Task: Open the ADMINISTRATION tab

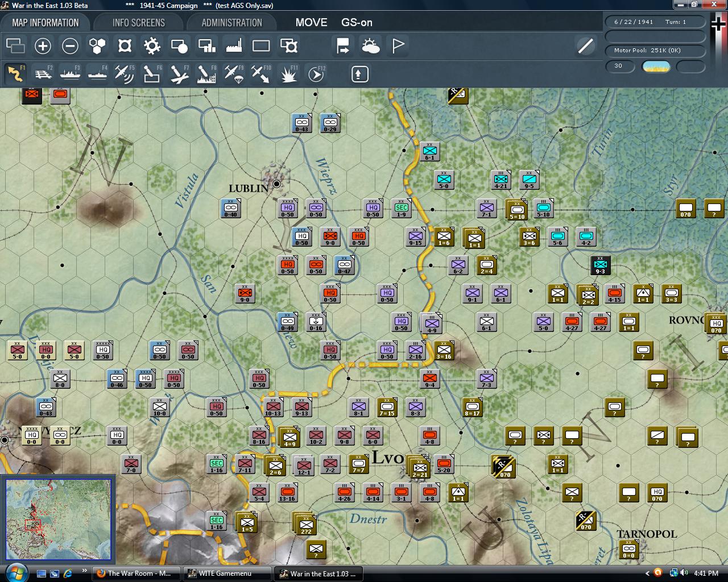Action: [x=231, y=23]
